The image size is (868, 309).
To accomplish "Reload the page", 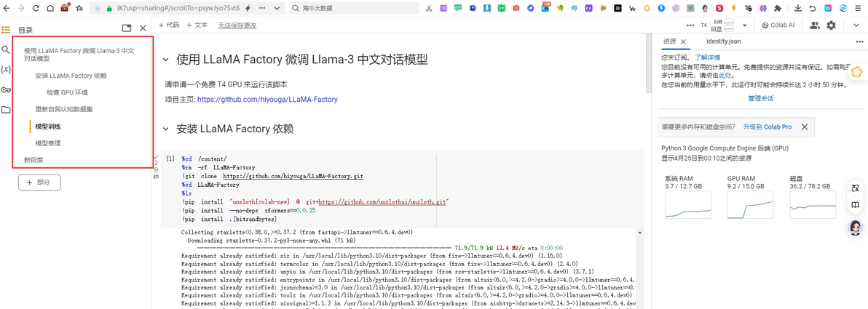I will (x=36, y=8).
